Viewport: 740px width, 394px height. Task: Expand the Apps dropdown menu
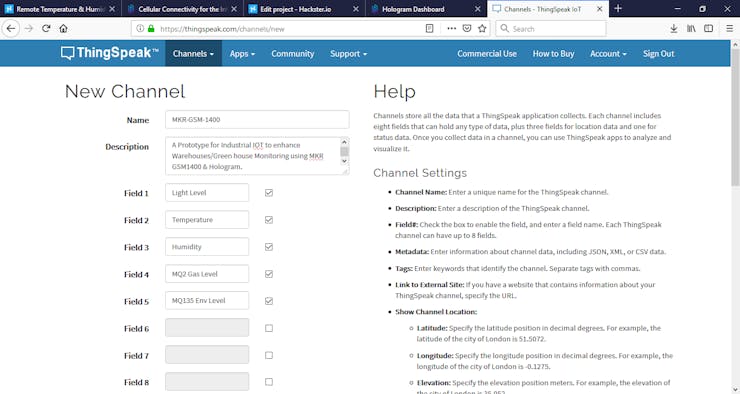tap(242, 53)
